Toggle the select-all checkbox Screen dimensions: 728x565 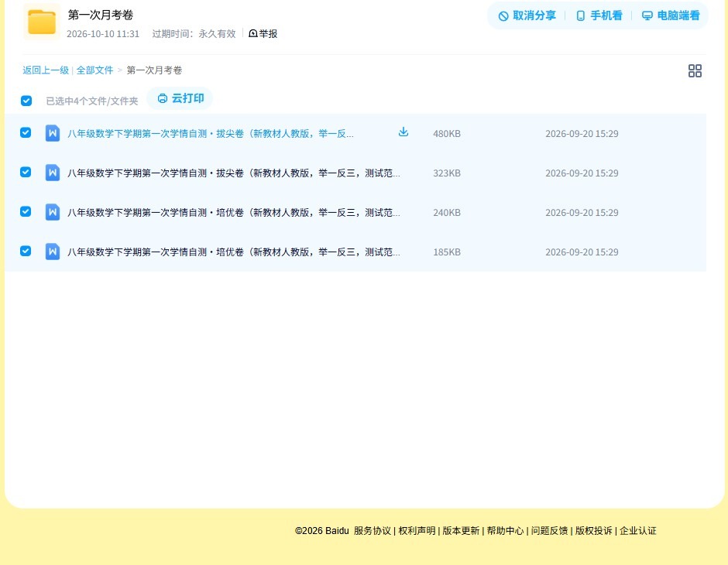[26, 101]
